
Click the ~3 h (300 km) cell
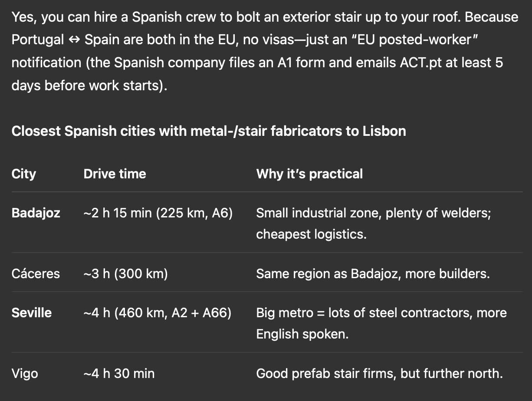(125, 274)
